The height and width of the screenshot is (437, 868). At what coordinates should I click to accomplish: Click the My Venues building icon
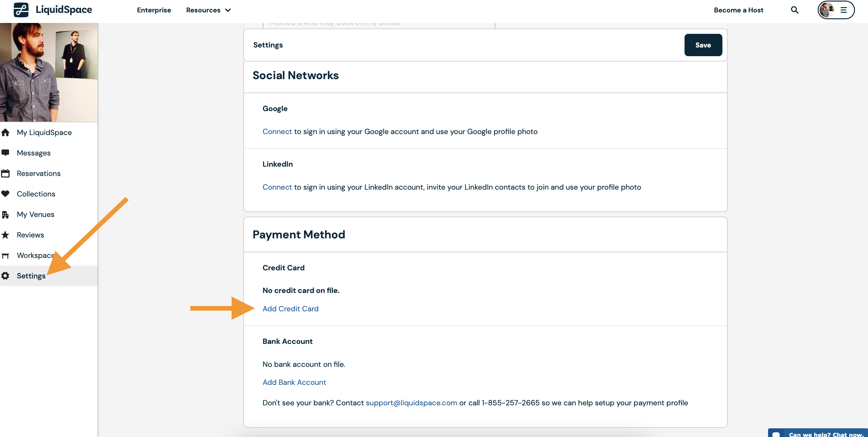[x=5, y=214]
